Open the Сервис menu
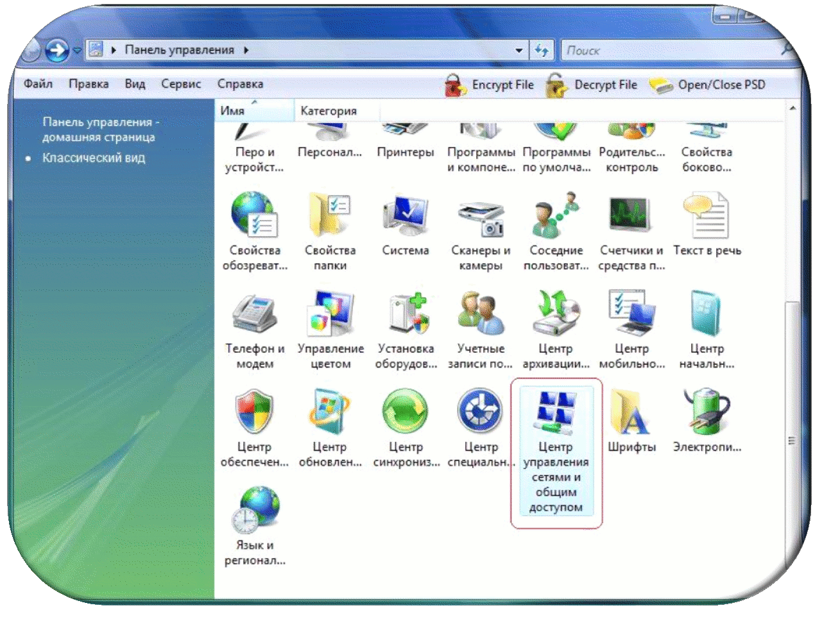840x644 pixels. coord(181,84)
